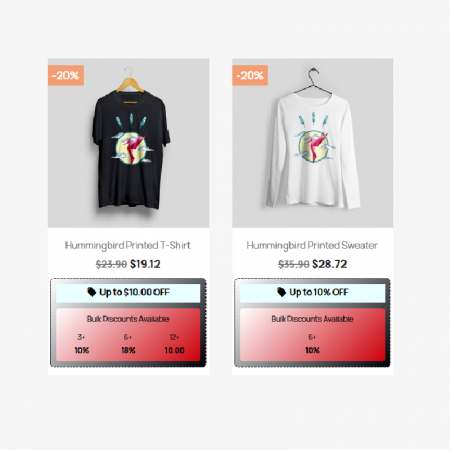Viewport: 450px width, 450px height.
Task: Click the -20% badge on the T-Shirt
Action: pyautogui.click(x=66, y=75)
